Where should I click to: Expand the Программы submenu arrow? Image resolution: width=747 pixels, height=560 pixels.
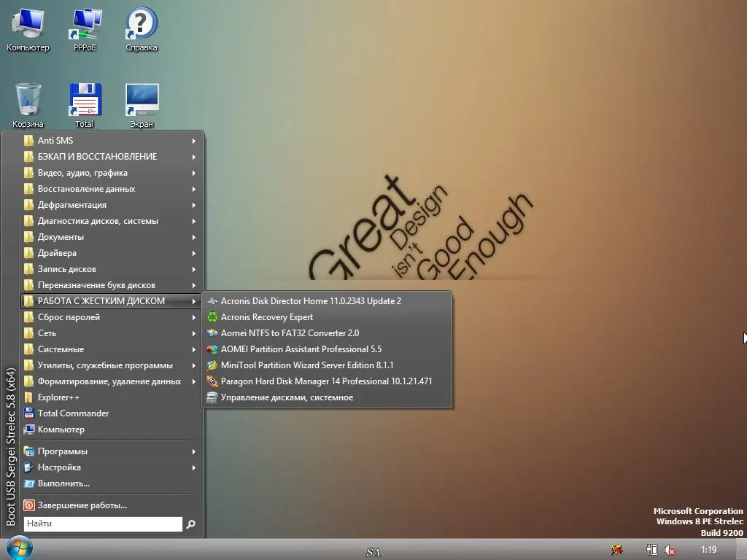click(x=194, y=451)
